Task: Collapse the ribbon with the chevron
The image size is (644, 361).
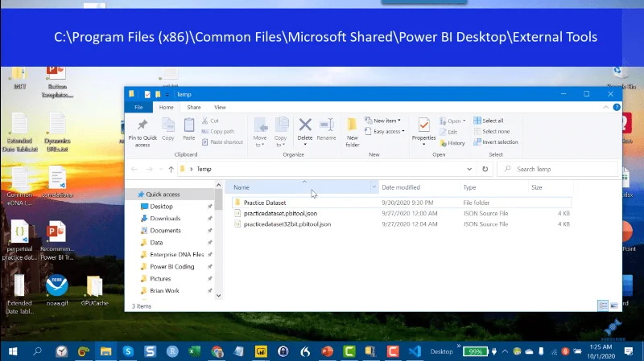Action: 606,107
